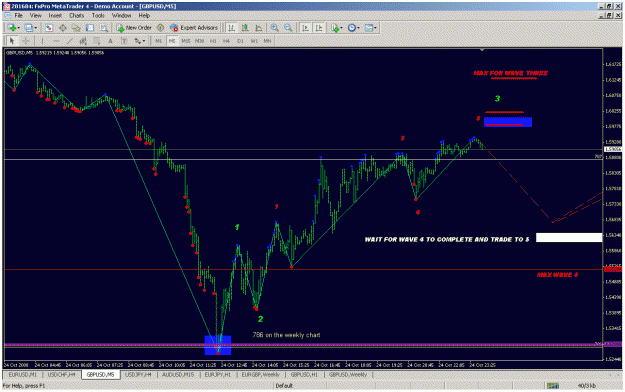Select the M5 timeframe button

click(172, 41)
